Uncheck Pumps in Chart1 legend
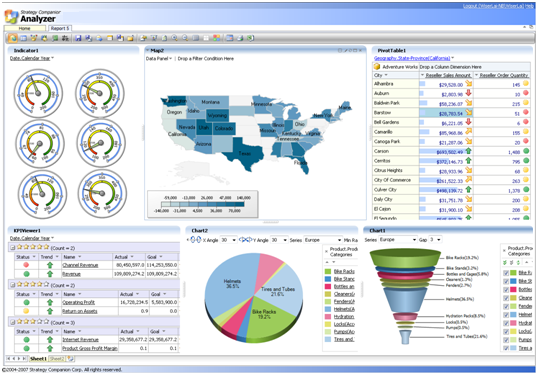Viewport: 538px width, 375px height. pos(506,340)
